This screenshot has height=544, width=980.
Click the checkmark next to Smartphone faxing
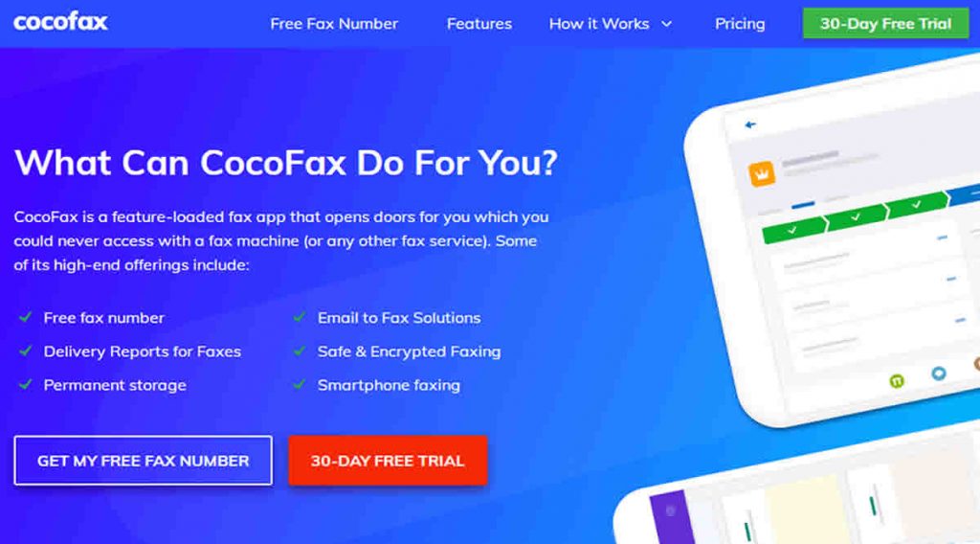pyautogui.click(x=300, y=385)
